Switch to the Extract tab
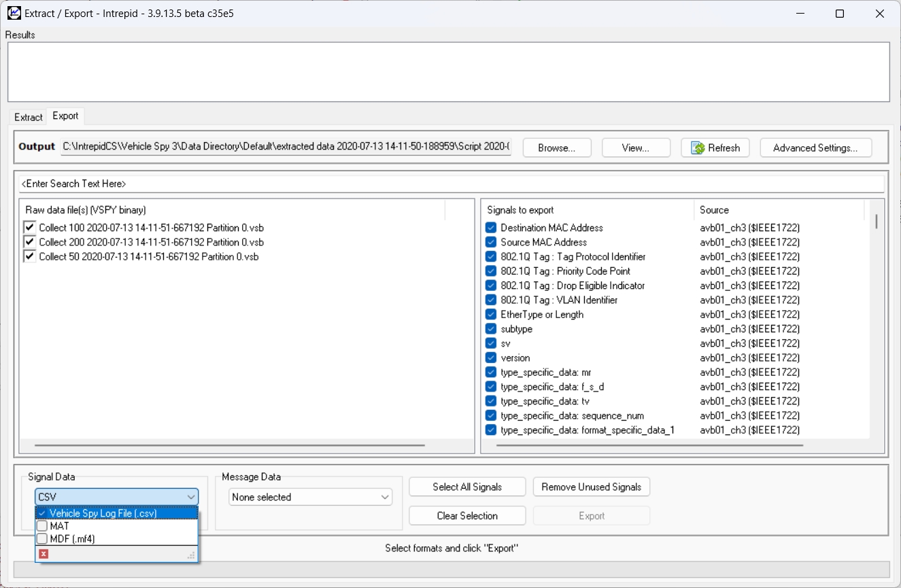Screen dimensions: 901x588 pyautogui.click(x=29, y=117)
